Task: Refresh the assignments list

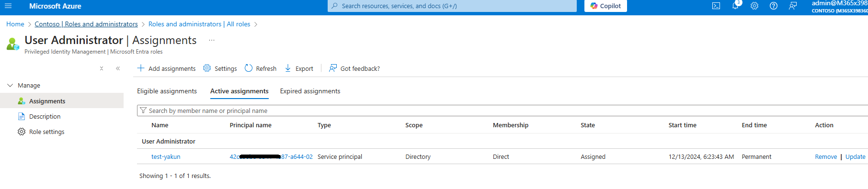Action: [261, 68]
